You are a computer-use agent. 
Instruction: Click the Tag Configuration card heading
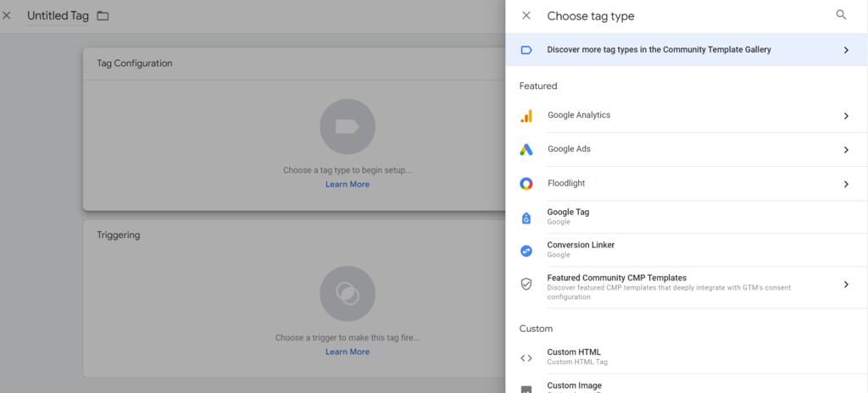135,64
